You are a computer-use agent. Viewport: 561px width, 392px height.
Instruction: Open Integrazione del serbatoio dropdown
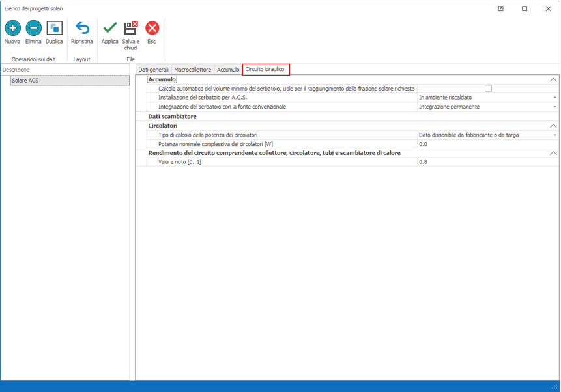tap(554, 107)
